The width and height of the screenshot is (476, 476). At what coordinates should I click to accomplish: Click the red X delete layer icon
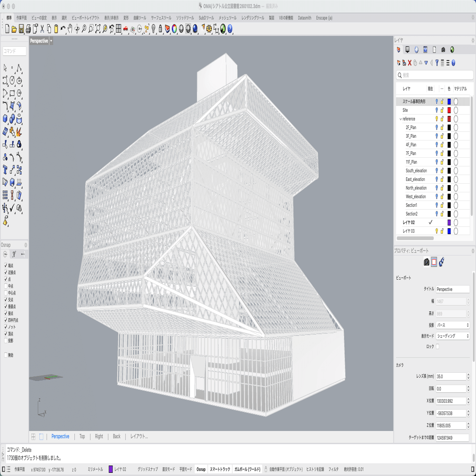point(410,63)
